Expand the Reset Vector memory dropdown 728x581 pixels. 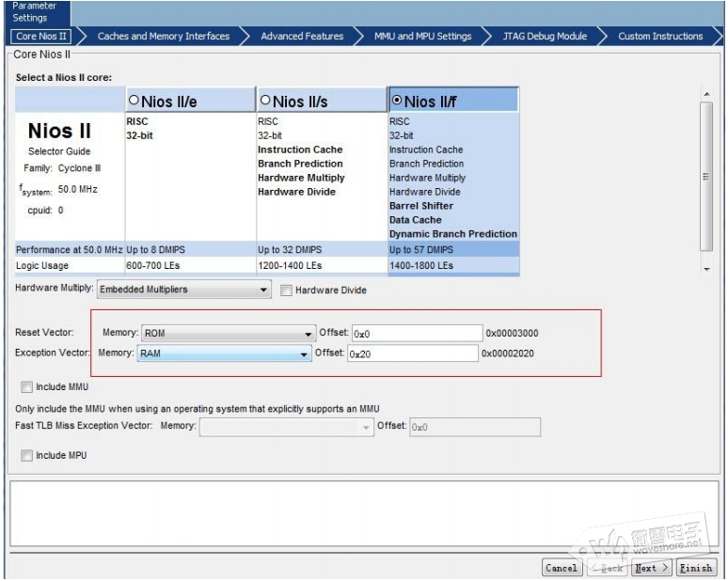[228, 334]
